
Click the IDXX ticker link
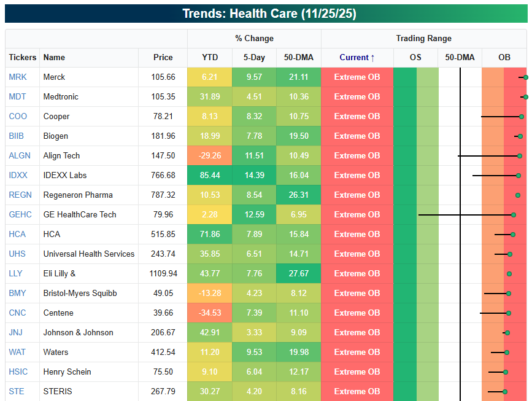[x=18, y=175]
